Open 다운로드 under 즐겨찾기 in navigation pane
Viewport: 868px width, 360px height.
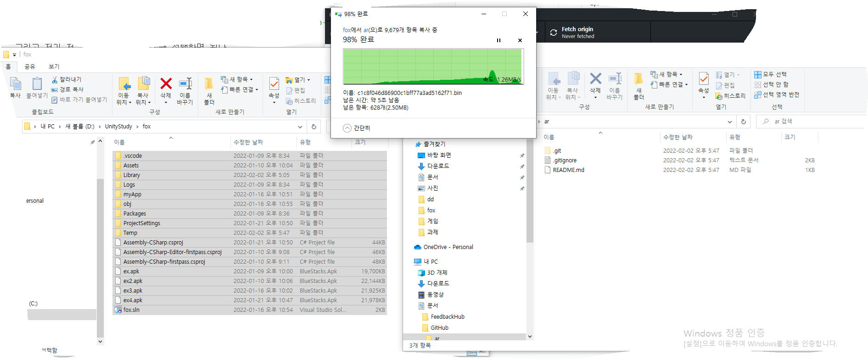433,166
